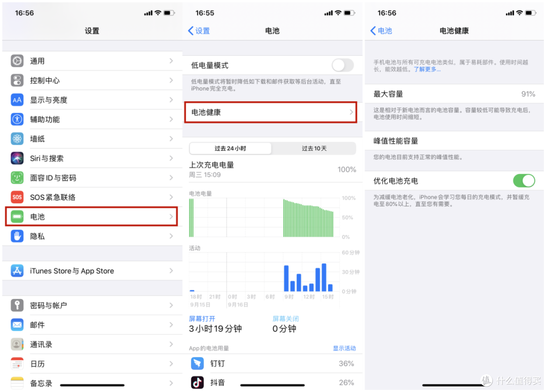Tap the back chevron beside 设置 in the Battery screen
546x392 pixels.
tap(191, 31)
